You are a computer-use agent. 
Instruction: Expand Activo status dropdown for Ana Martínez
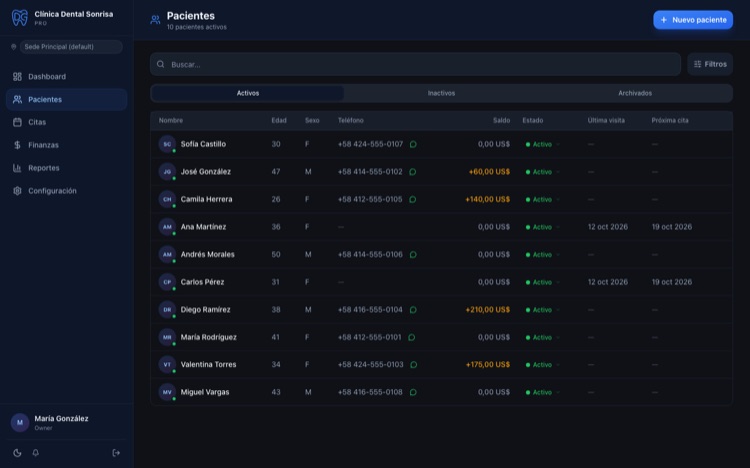coord(543,227)
